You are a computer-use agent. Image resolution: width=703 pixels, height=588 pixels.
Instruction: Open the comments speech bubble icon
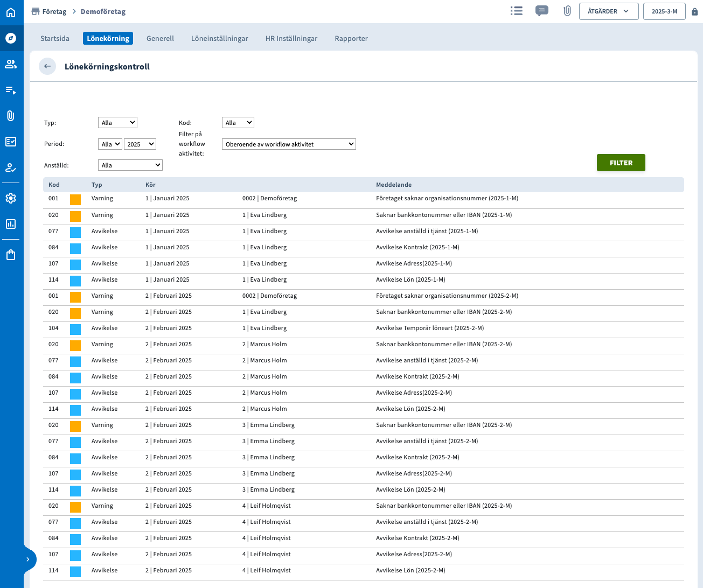pyautogui.click(x=541, y=11)
